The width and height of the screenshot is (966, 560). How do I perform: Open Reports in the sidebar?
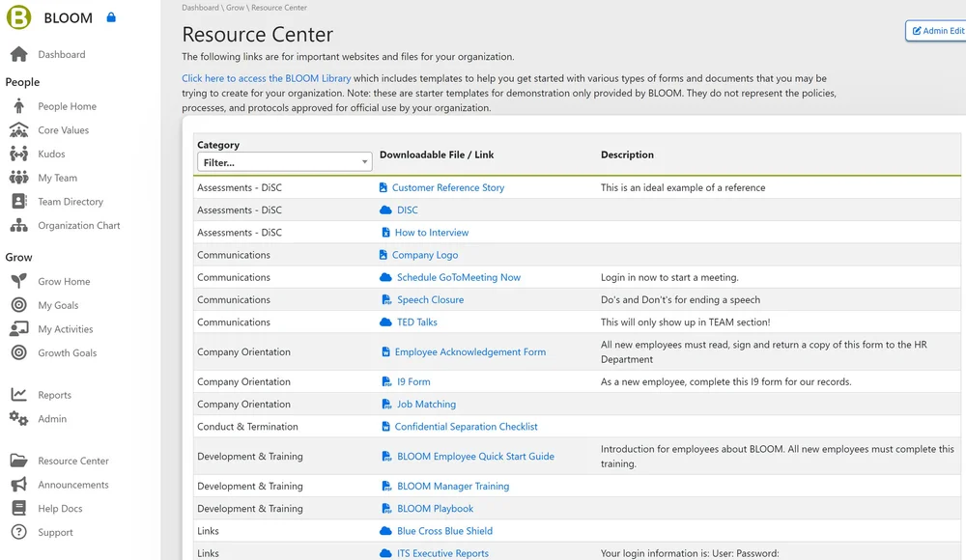click(x=54, y=395)
